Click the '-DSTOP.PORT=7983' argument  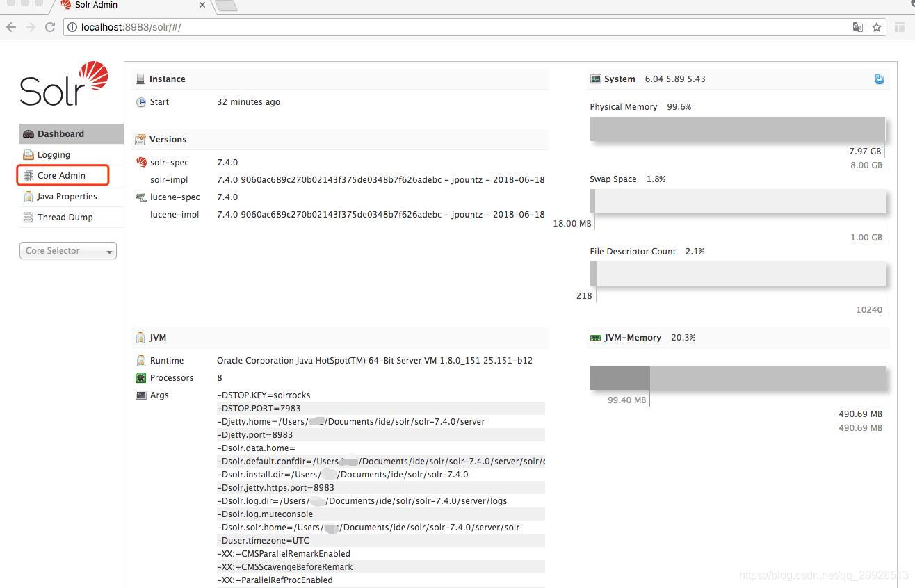[259, 408]
